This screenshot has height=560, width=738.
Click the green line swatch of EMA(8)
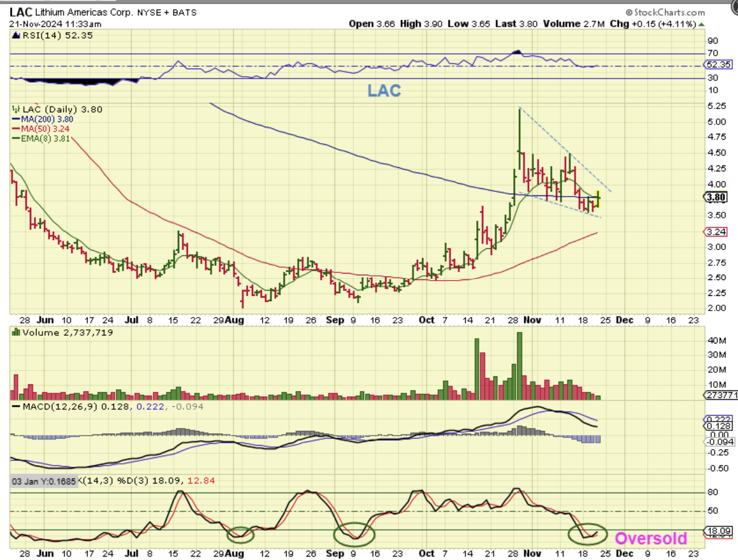[x=16, y=139]
